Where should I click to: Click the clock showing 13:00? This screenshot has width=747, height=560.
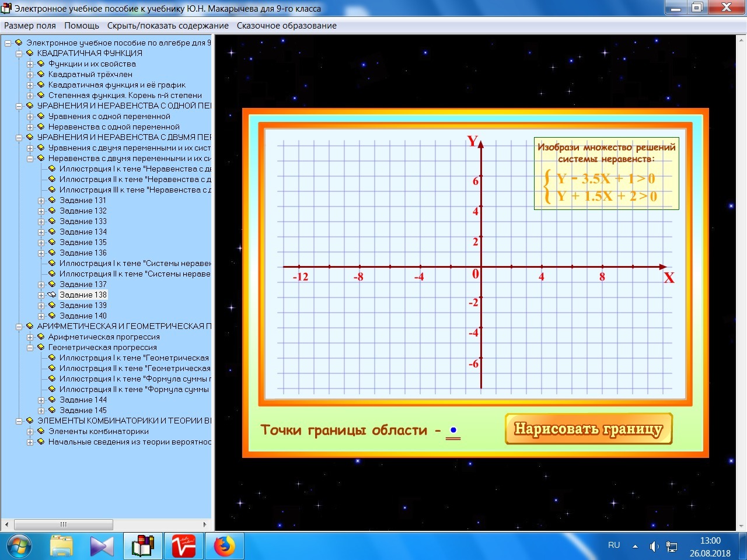[710, 541]
